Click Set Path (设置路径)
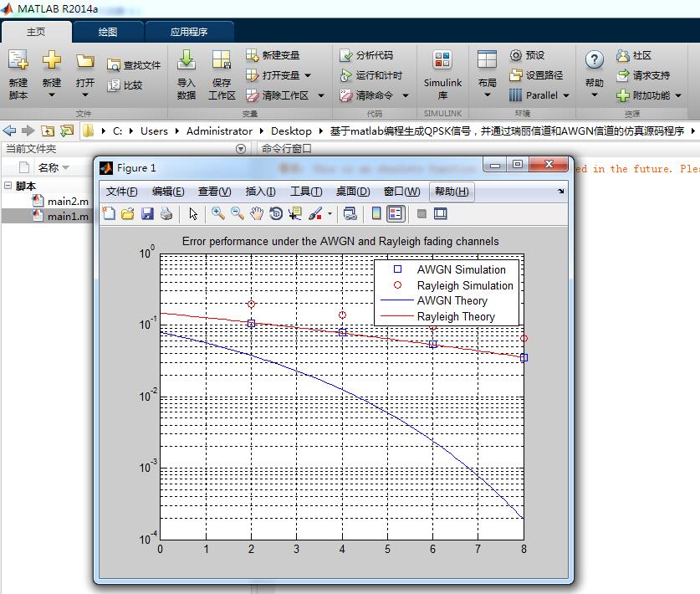 [536, 75]
